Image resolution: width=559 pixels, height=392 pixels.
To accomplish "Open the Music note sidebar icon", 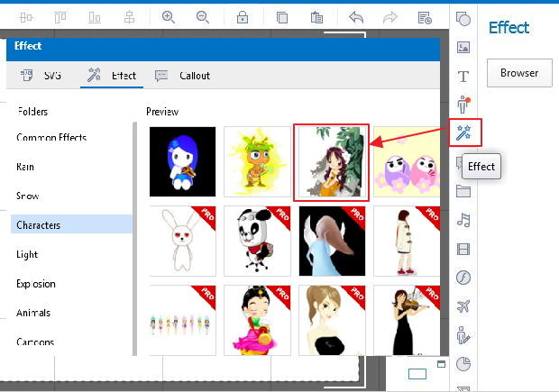I will click(x=463, y=220).
